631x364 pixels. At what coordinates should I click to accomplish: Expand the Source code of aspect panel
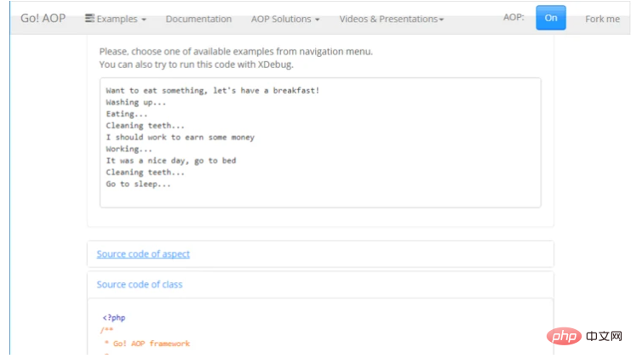[143, 253]
